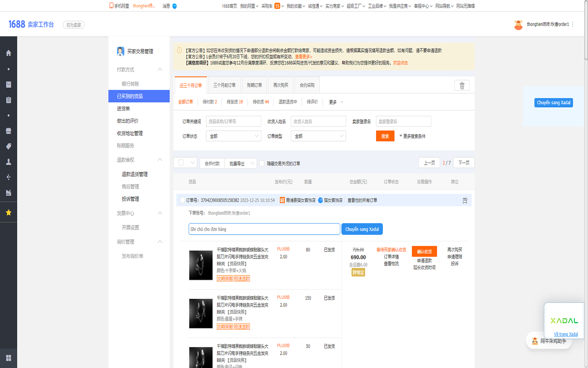The width and height of the screenshot is (588, 368).
Task: Click the 确认收货 confirm receipt button
Action: pyautogui.click(x=424, y=251)
